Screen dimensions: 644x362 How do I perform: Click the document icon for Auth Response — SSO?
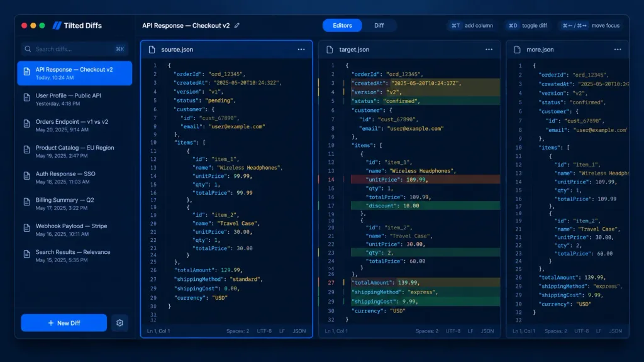coord(26,176)
